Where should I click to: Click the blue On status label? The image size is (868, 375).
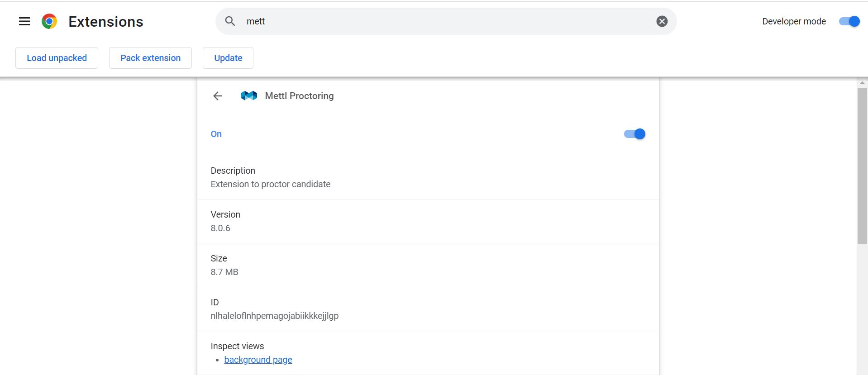216,134
